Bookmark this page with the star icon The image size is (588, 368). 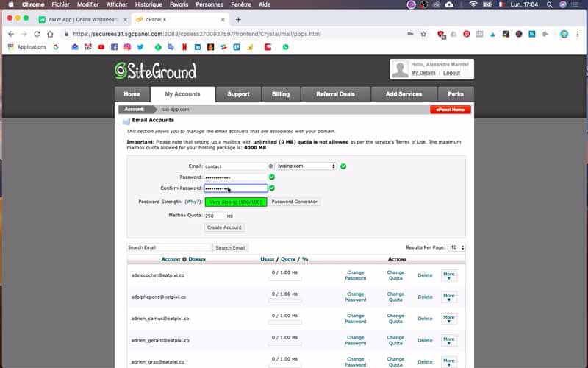(423, 34)
